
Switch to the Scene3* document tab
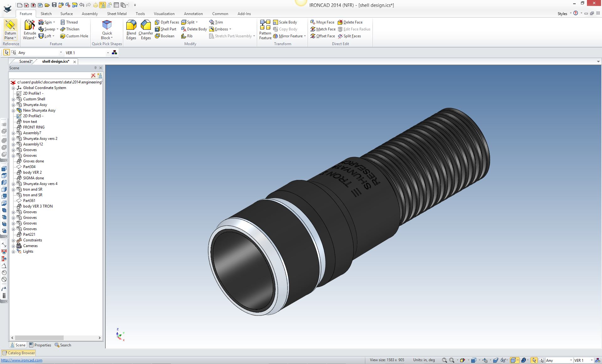tap(25, 61)
